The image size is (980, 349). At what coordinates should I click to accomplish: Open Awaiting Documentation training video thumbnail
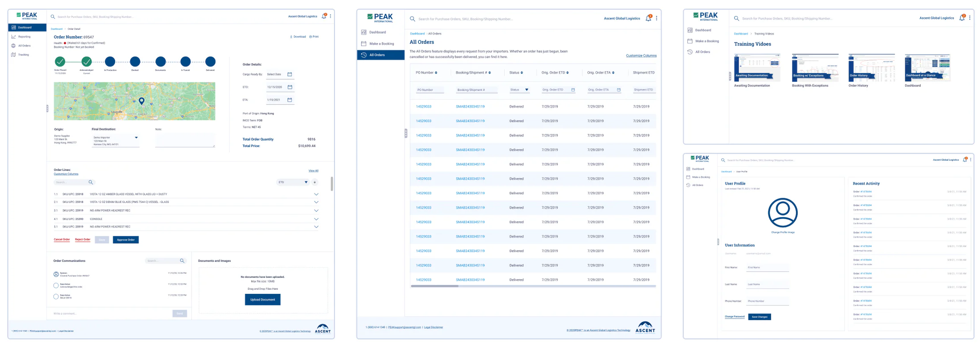pyautogui.click(x=757, y=68)
